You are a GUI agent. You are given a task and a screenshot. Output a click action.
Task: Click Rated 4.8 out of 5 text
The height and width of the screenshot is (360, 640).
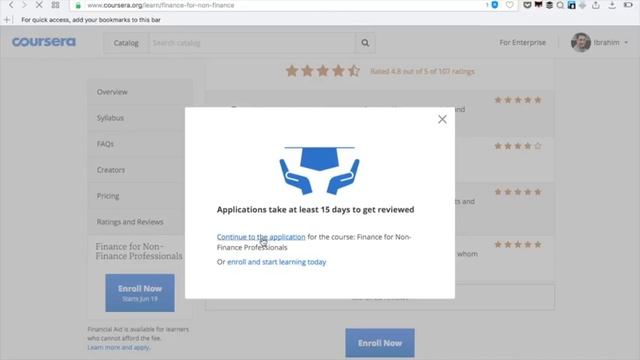coord(422,71)
